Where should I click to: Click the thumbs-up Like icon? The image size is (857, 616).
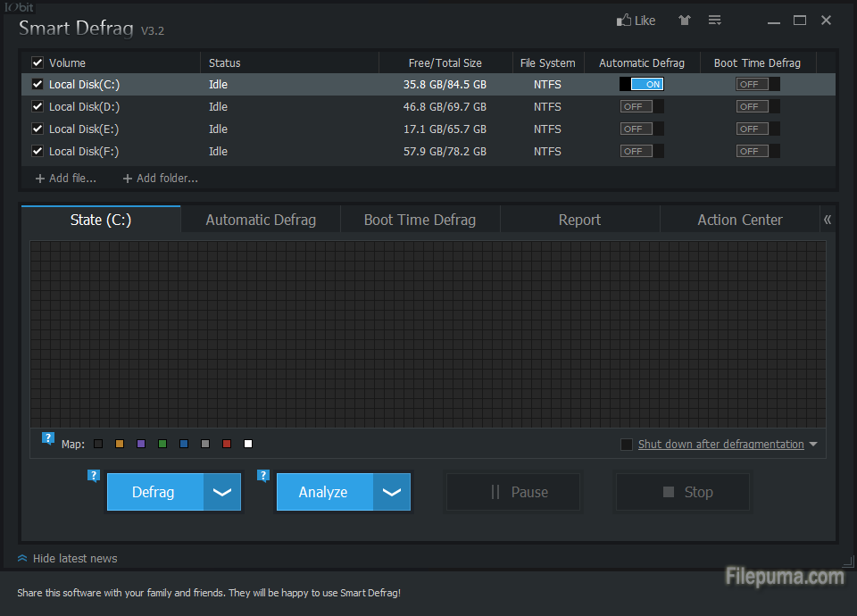tap(624, 21)
